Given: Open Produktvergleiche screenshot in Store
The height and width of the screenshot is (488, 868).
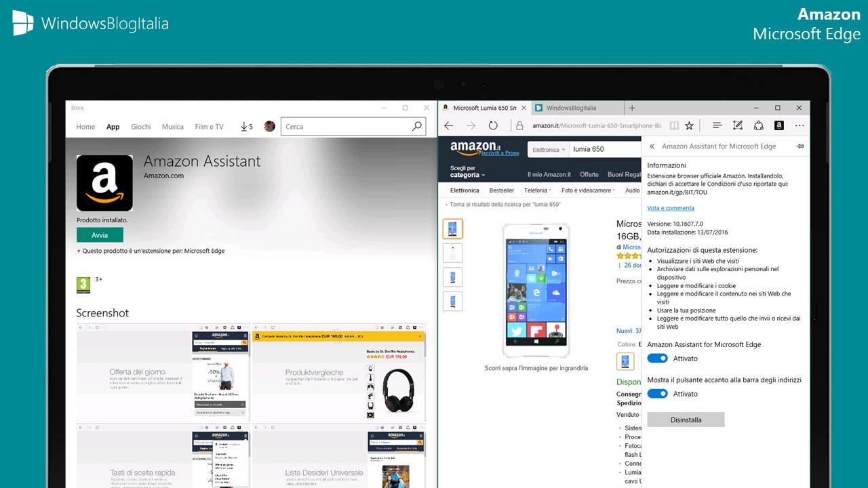Looking at the screenshot, I should pyautogui.click(x=339, y=373).
